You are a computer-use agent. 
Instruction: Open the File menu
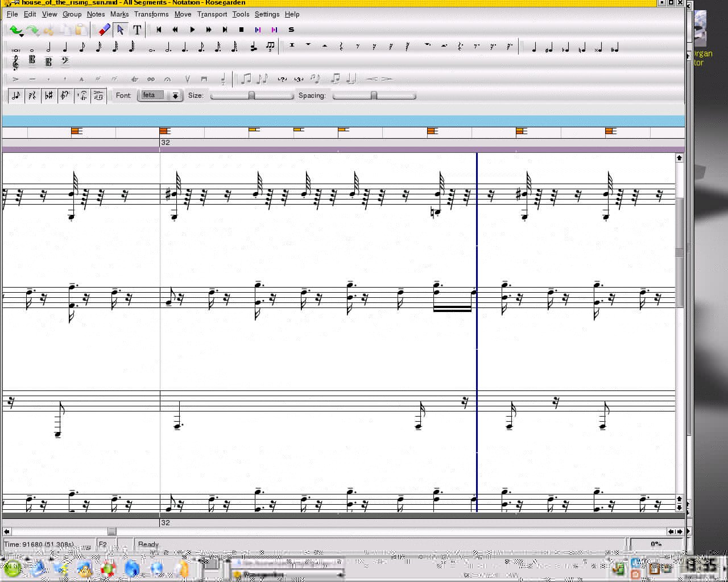point(12,14)
